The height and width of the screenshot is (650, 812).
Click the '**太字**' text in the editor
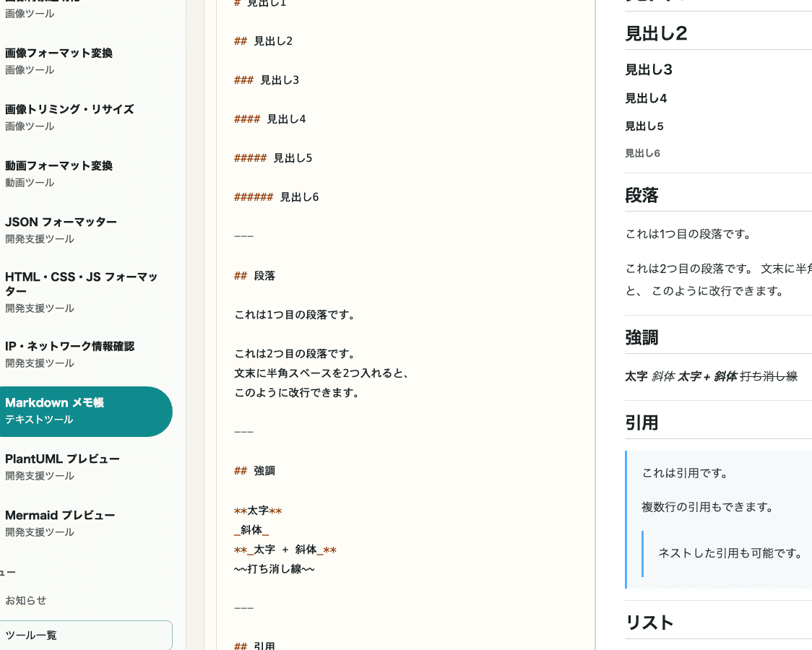pyautogui.click(x=257, y=511)
